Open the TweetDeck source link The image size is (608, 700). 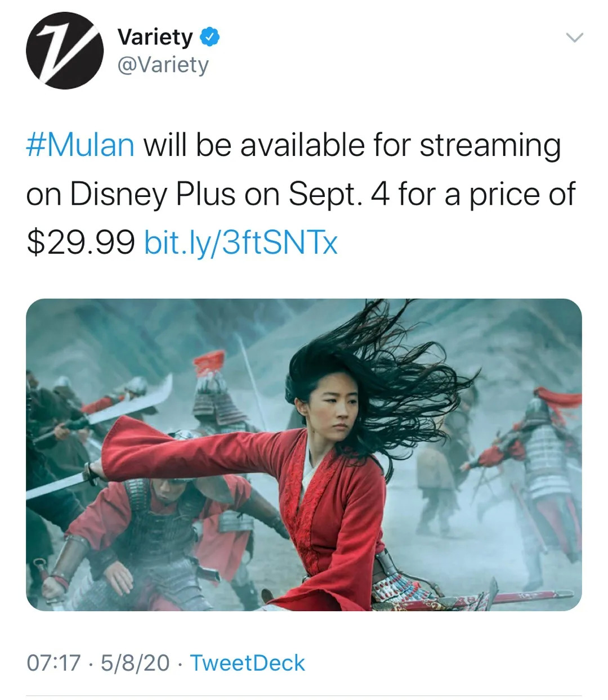pyautogui.click(x=247, y=663)
